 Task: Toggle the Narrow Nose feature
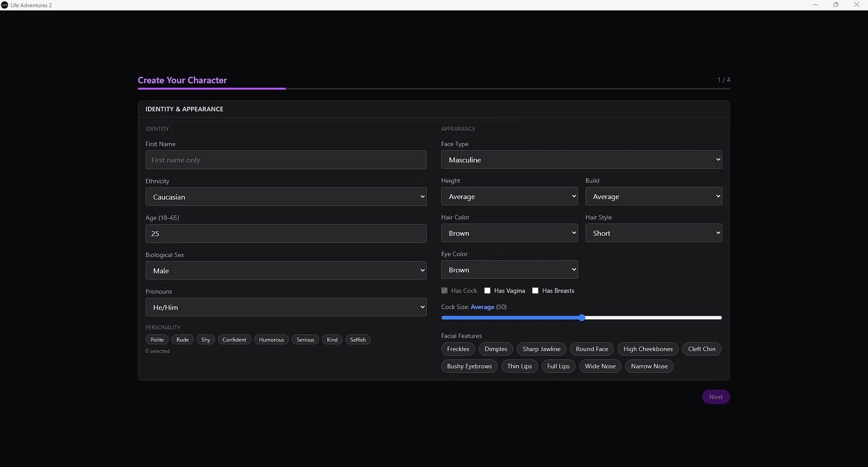[x=649, y=366]
